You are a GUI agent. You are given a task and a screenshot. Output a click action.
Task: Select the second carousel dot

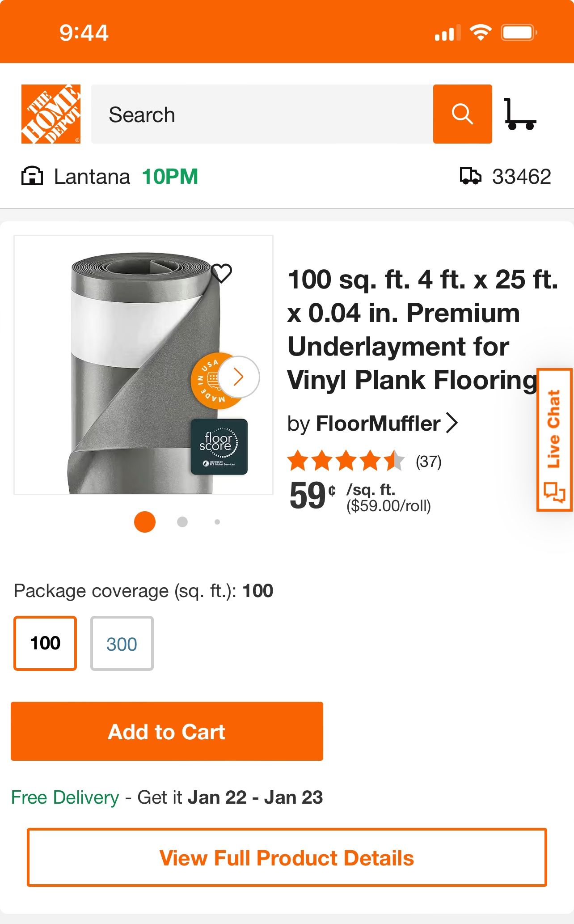(181, 521)
